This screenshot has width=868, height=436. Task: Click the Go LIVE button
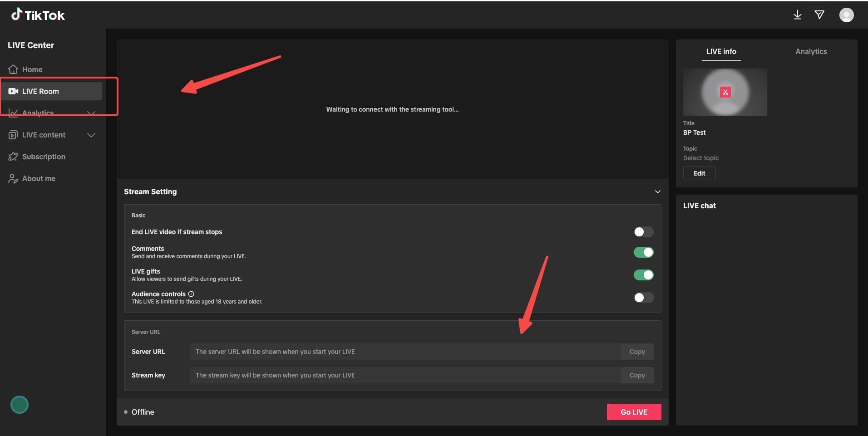[x=633, y=412]
